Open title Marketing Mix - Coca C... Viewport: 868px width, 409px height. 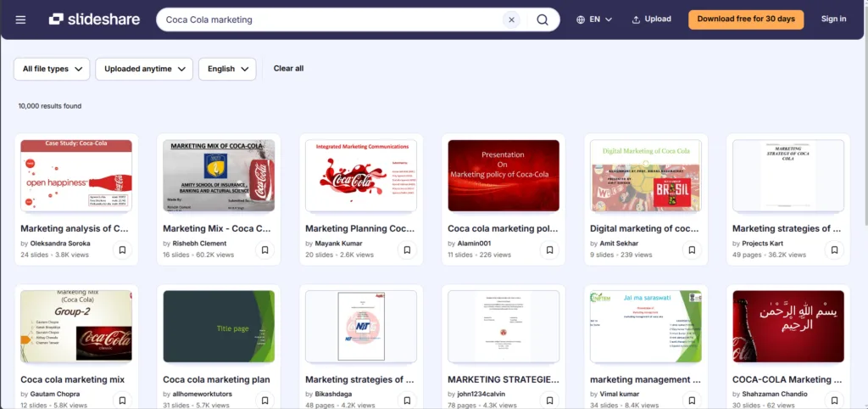(x=216, y=228)
